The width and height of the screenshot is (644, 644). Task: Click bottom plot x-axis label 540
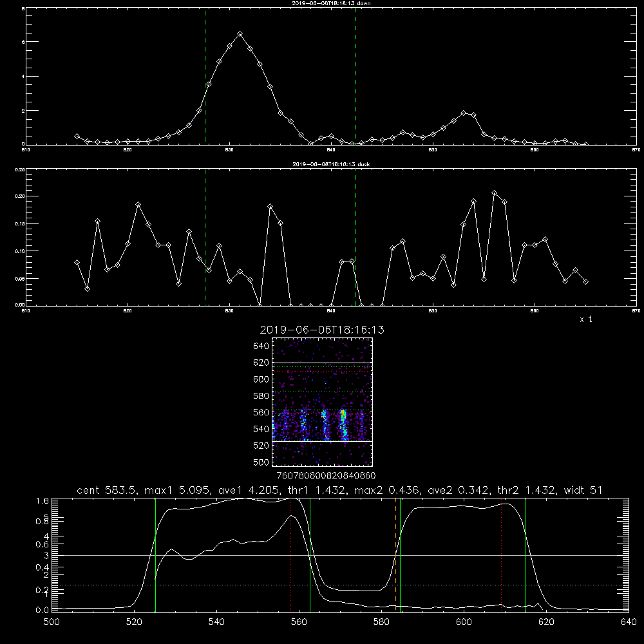(x=216, y=621)
